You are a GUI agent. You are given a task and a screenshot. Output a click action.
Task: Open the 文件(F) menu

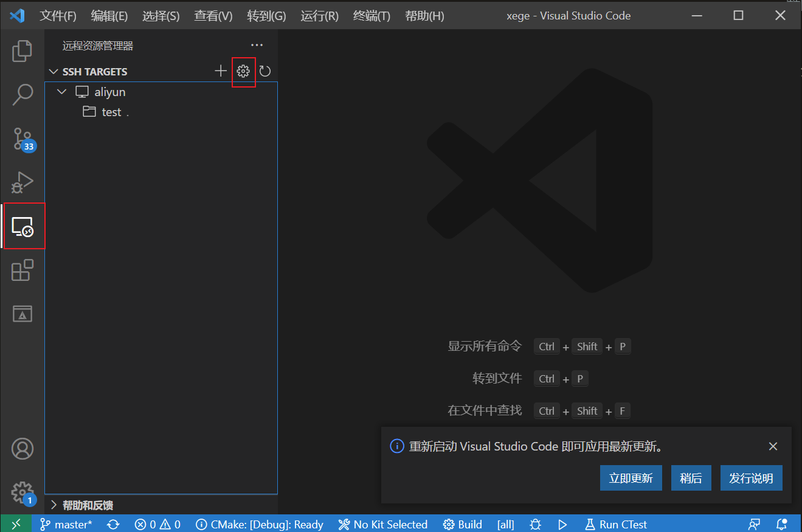[x=58, y=16]
